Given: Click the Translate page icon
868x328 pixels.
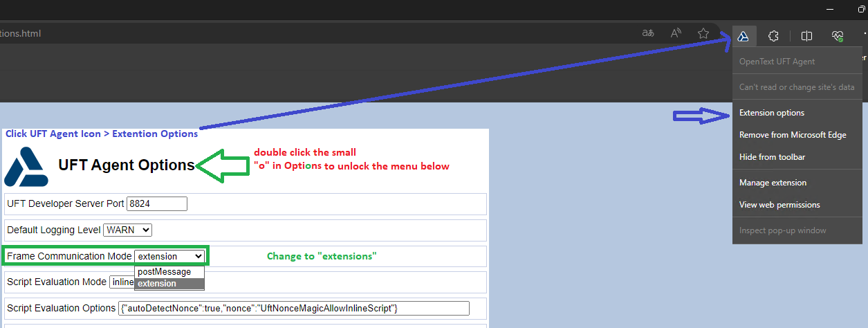Looking at the screenshot, I should pyautogui.click(x=648, y=33).
